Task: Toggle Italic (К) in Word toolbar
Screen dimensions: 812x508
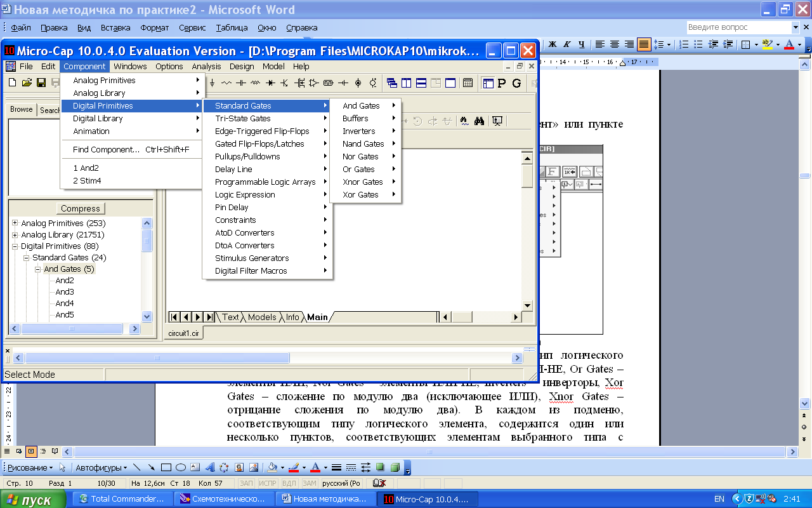Action: (x=566, y=44)
